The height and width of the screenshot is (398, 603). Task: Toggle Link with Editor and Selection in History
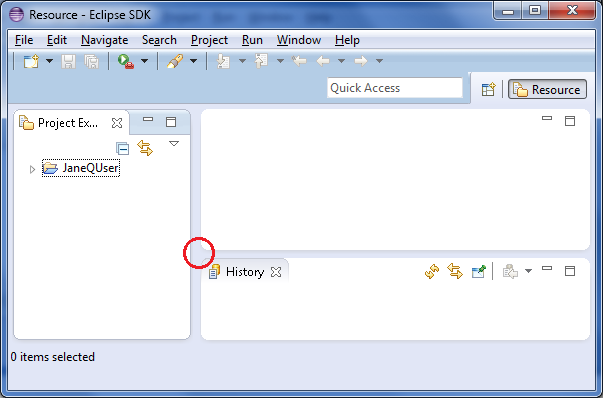click(x=455, y=271)
